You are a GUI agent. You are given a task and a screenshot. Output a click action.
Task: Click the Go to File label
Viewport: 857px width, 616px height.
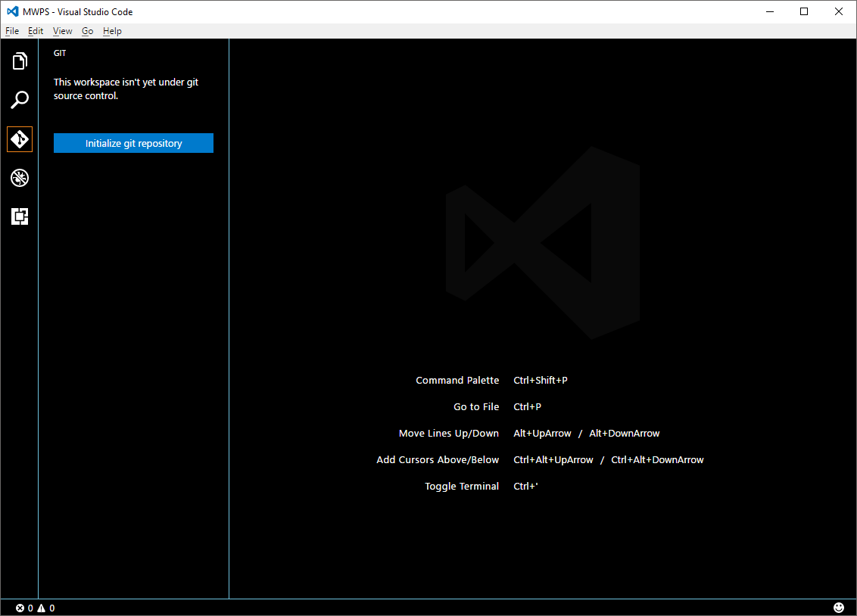tap(476, 407)
